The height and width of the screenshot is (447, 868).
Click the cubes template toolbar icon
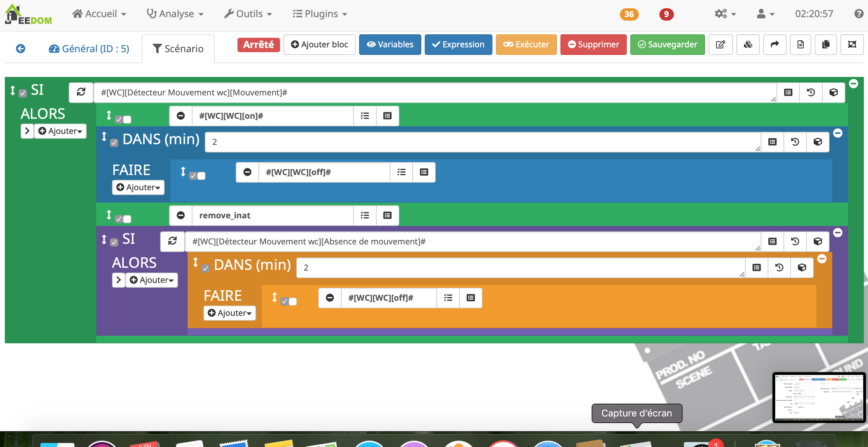(x=748, y=45)
